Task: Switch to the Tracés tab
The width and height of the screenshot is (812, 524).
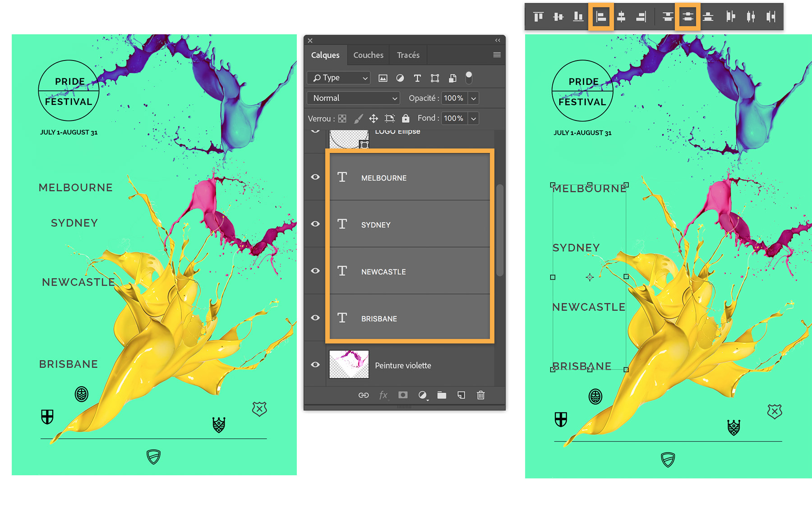Action: pyautogui.click(x=408, y=55)
